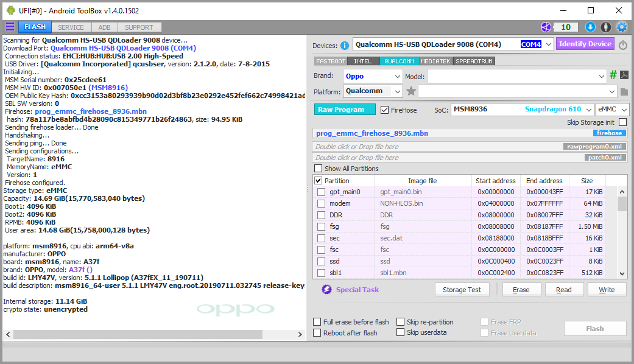634x364 pixels.
Task: Click the blue download update icon
Action: (x=590, y=27)
